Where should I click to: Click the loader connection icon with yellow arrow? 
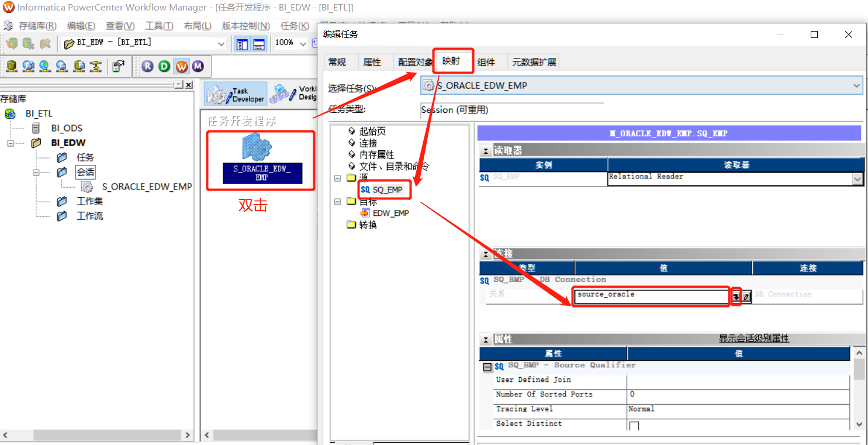(96, 66)
